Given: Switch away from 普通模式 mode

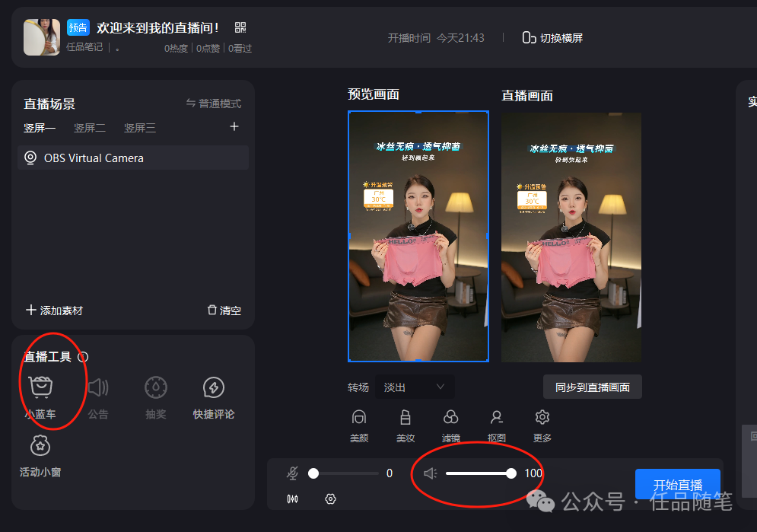Looking at the screenshot, I should [x=219, y=103].
